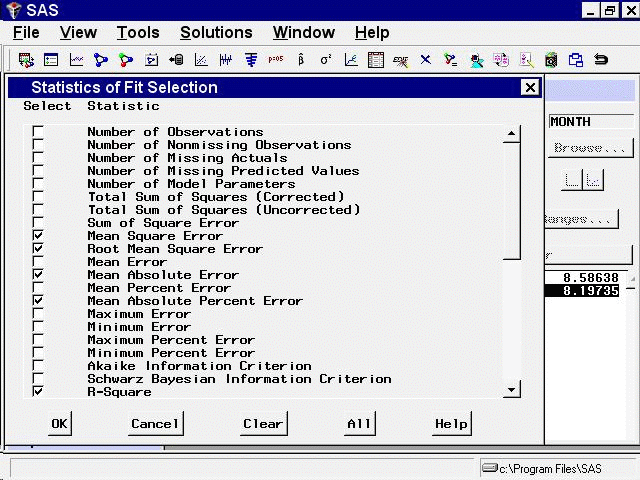Click the p=.05 toolbar icon

276,60
